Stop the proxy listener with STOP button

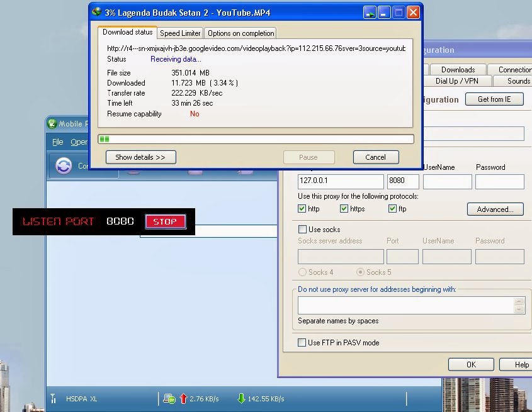point(166,221)
